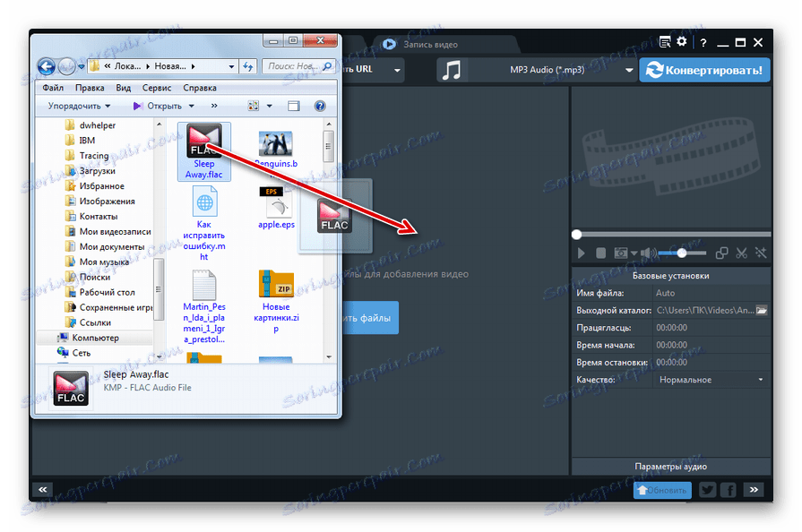
Task: Go back with Explorer back arrow
Action: click(47, 66)
